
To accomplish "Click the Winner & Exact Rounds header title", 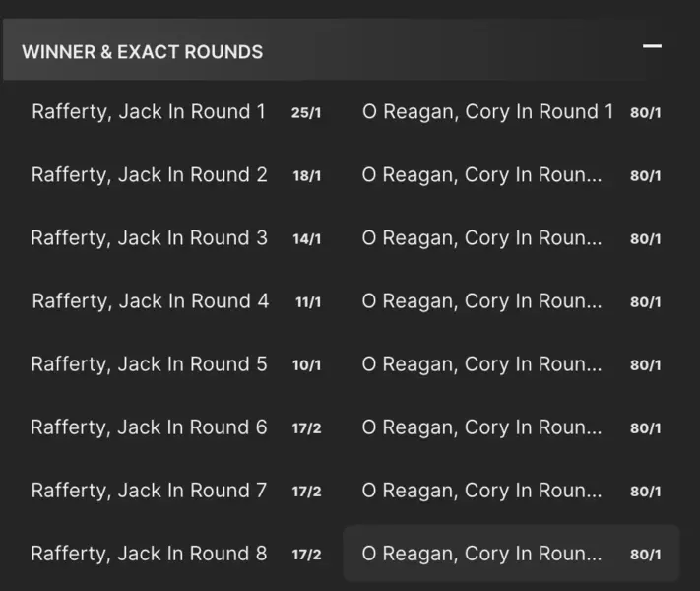I will pyautogui.click(x=143, y=52).
